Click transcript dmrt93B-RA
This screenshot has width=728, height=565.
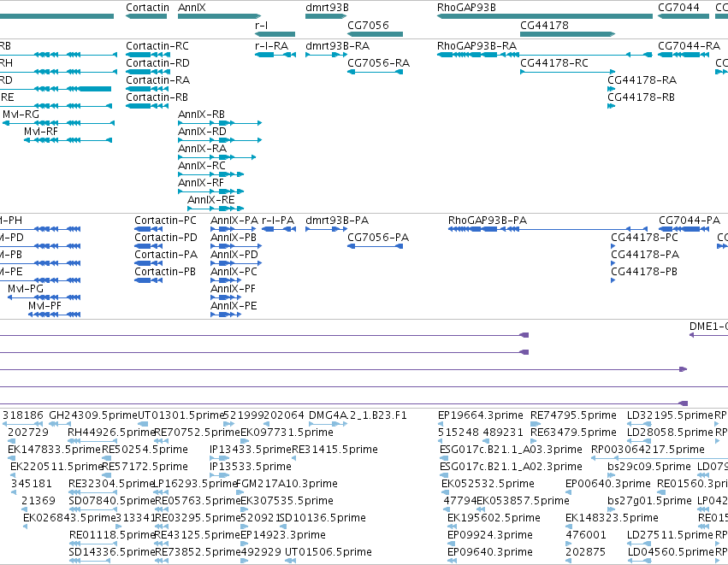337,46
